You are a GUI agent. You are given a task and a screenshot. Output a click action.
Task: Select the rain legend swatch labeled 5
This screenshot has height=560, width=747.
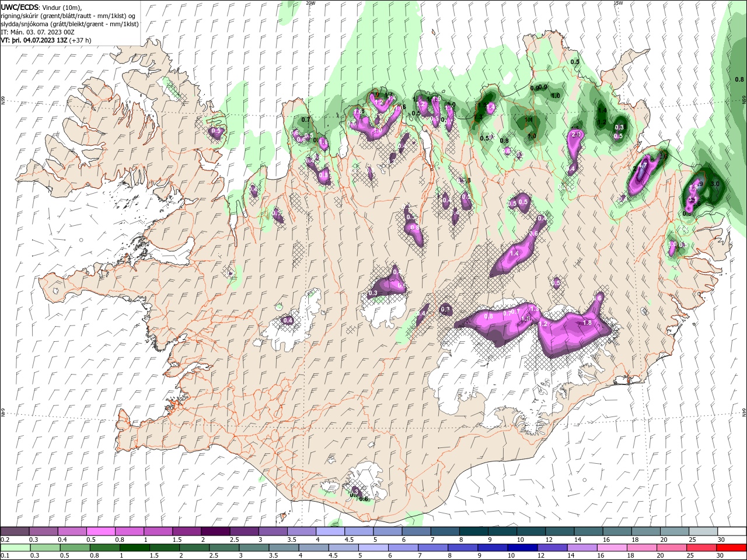coord(373,548)
